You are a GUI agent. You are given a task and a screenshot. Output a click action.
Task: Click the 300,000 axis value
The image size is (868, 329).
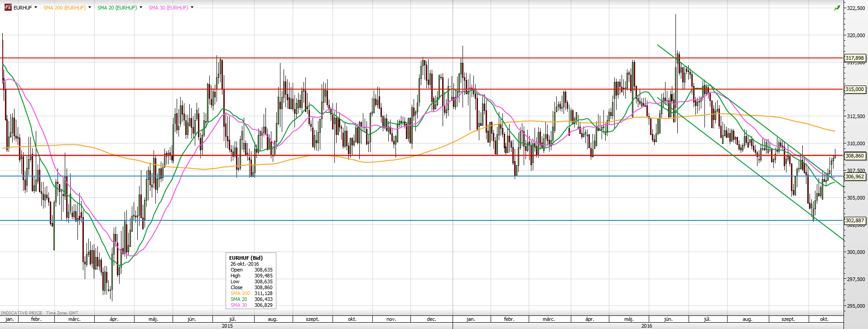[x=856, y=252]
